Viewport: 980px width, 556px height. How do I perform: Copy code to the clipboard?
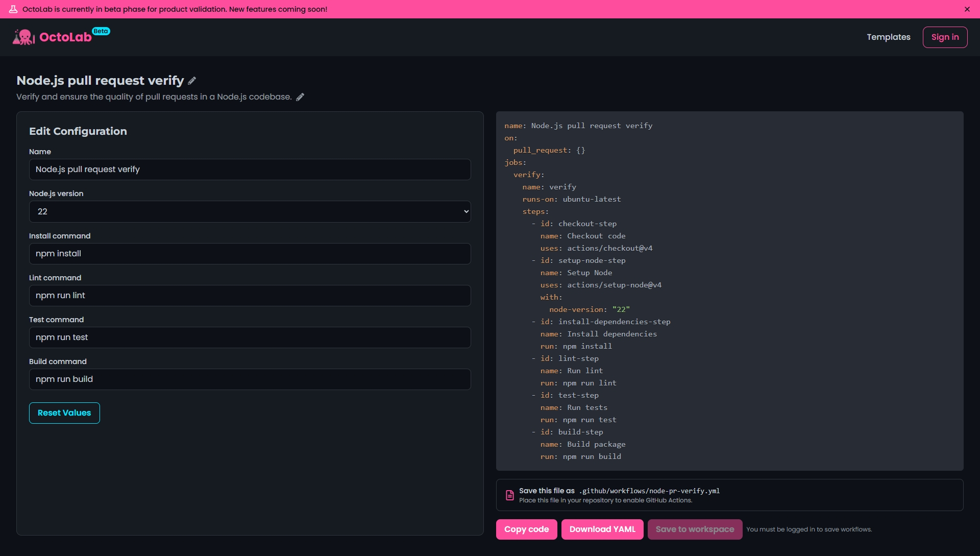pyautogui.click(x=526, y=529)
